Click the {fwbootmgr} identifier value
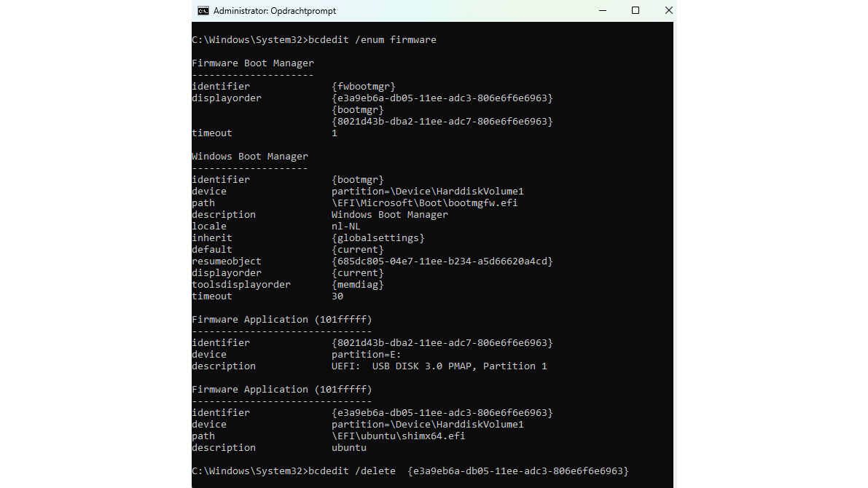 click(363, 86)
